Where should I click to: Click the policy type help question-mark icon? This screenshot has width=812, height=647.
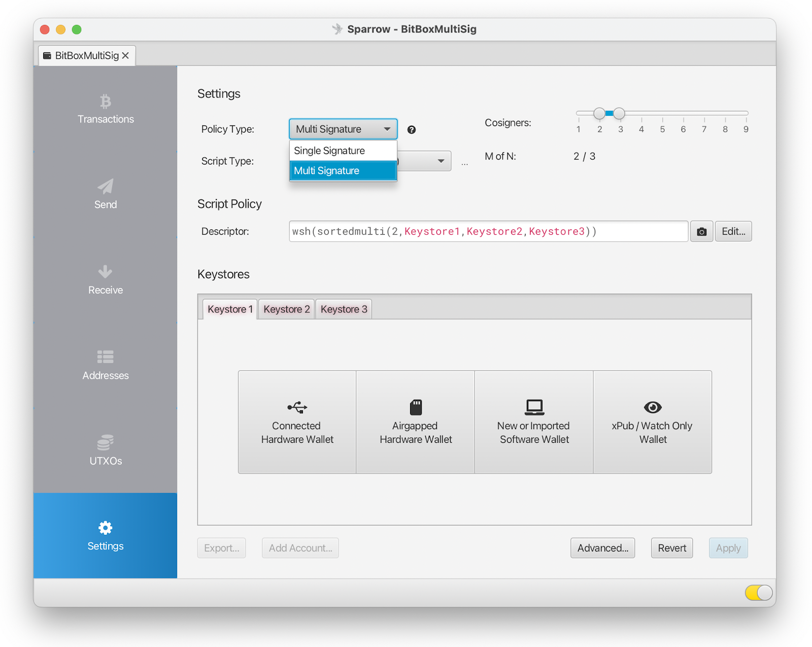pos(412,130)
